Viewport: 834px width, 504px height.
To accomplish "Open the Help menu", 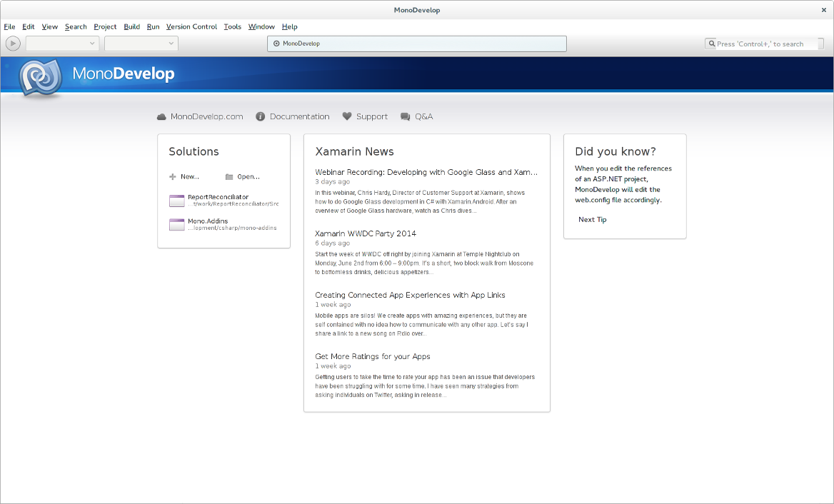I will coord(289,26).
